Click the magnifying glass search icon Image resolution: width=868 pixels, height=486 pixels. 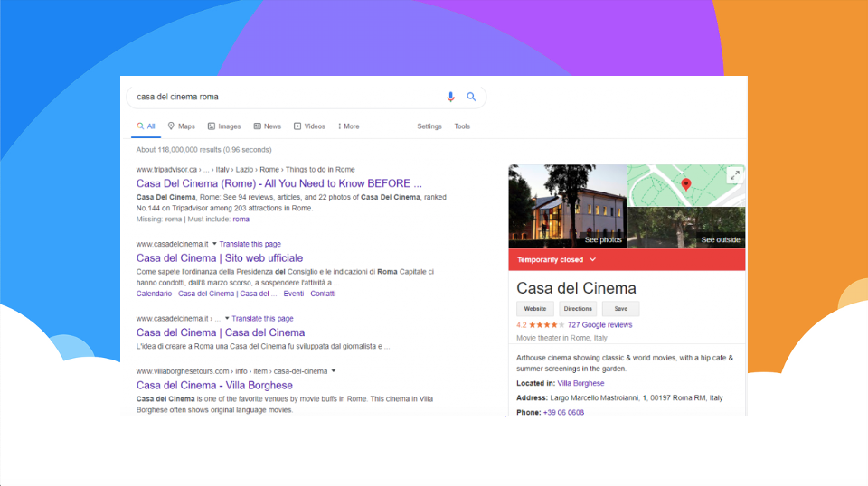point(471,97)
